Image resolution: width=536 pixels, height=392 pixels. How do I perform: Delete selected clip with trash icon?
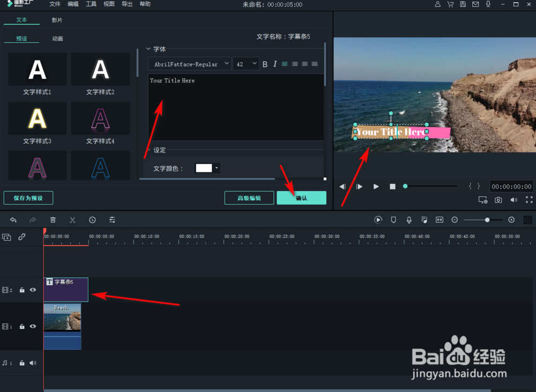click(x=53, y=220)
